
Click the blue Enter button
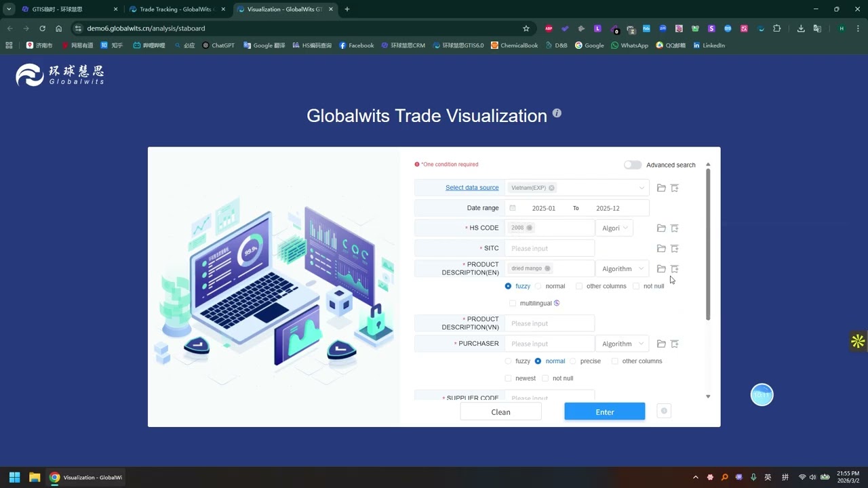point(605,411)
